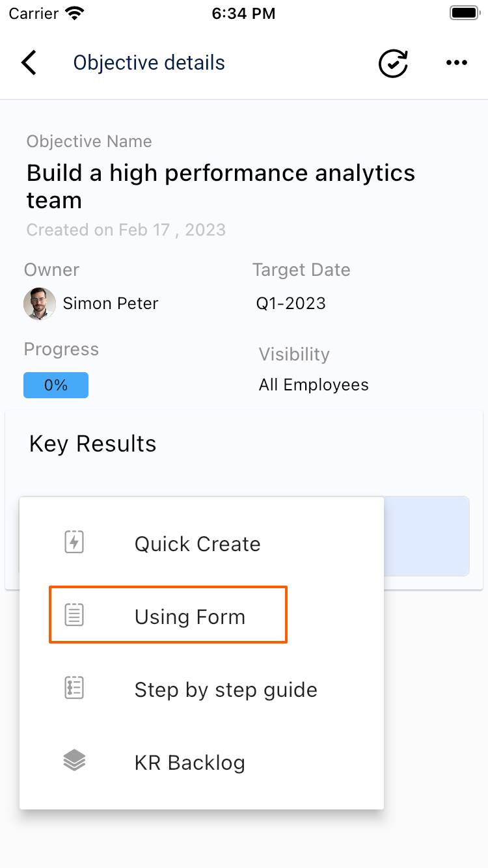Select the Key Results section heading
Image resolution: width=488 pixels, height=868 pixels.
tap(92, 444)
